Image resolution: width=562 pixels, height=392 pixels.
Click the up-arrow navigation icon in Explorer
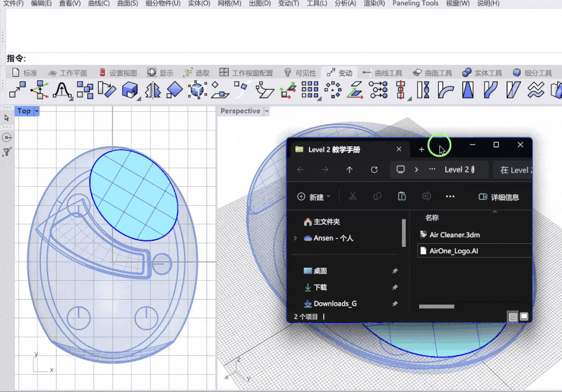(349, 170)
